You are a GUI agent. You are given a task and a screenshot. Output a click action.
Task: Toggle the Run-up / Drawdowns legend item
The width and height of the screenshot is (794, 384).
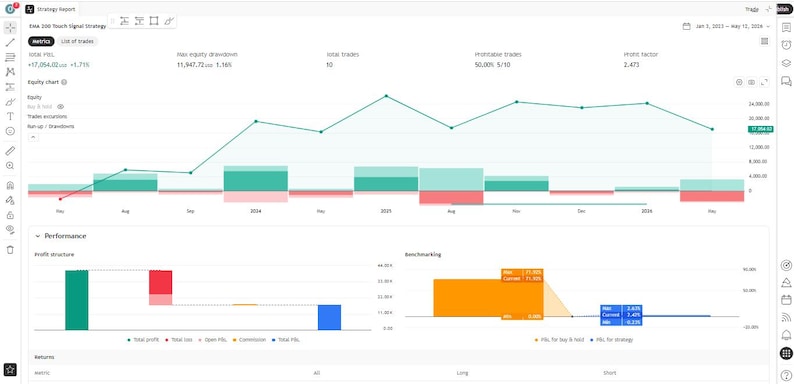click(51, 126)
